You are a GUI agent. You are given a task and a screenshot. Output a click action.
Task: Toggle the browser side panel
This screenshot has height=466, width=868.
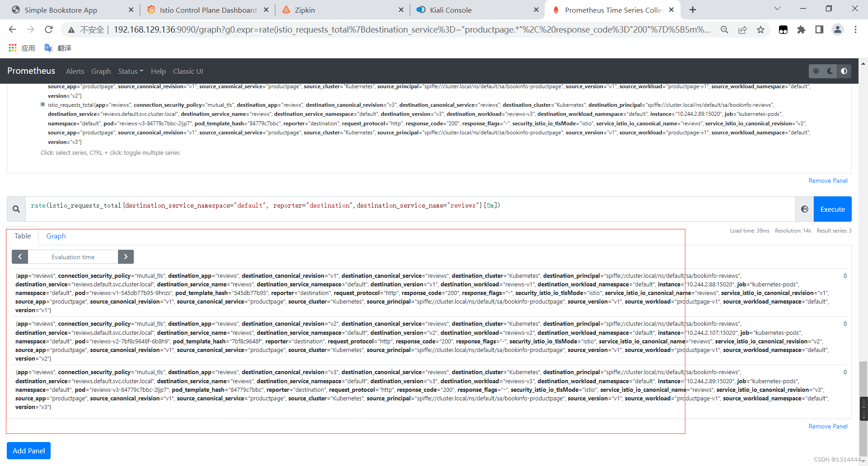pyautogui.click(x=819, y=30)
